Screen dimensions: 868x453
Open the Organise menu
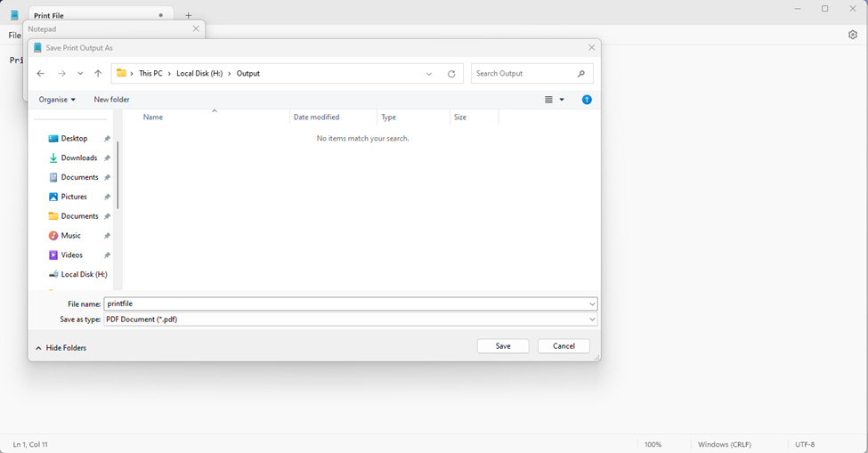tap(57, 100)
